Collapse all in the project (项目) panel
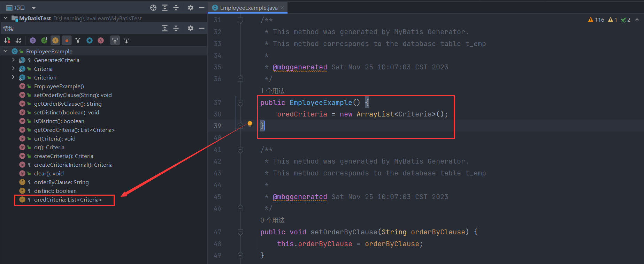This screenshot has height=264, width=644. [x=176, y=8]
